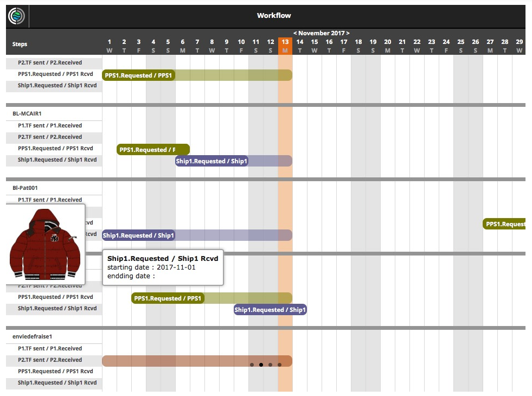Screen dimensions: 532x396
Task: Click the Workflow title bar
Action: coord(274,15)
